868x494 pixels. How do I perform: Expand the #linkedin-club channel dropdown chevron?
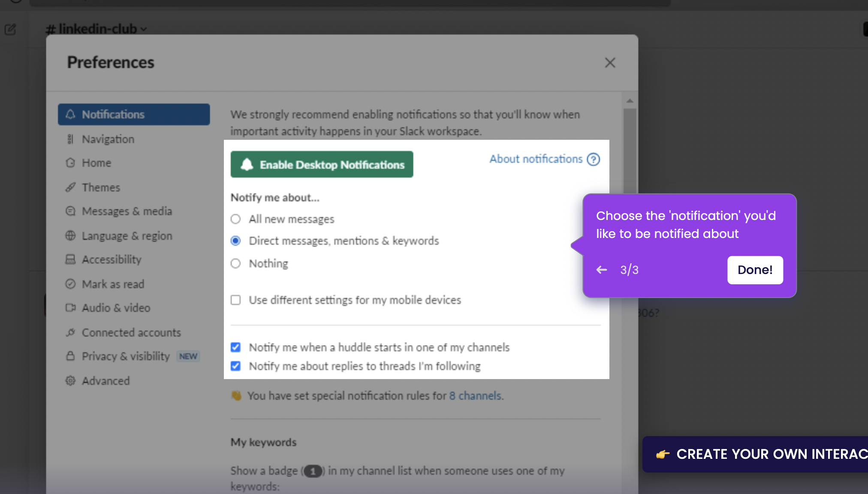tap(144, 29)
